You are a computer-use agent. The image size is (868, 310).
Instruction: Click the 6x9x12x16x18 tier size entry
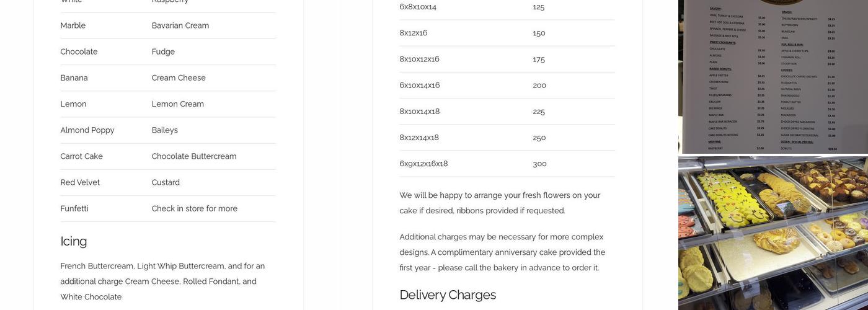tap(423, 164)
